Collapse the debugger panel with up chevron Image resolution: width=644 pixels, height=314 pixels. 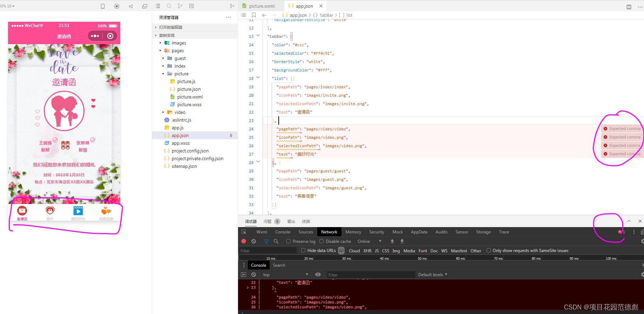(x=629, y=221)
